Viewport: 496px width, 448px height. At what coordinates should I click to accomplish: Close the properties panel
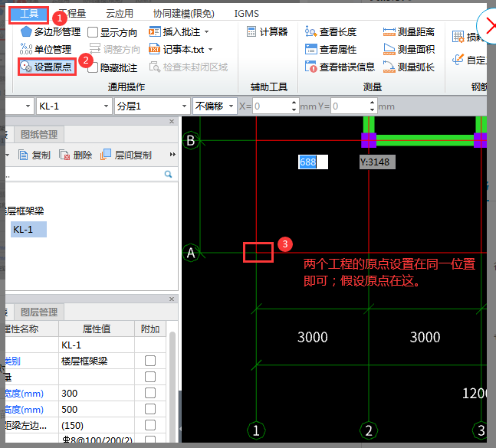172,299
